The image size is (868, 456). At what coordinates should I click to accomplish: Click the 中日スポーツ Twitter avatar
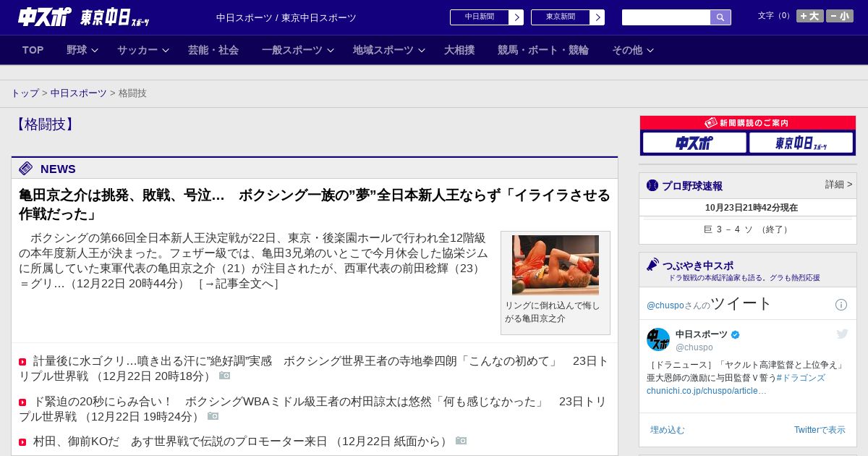click(x=658, y=339)
